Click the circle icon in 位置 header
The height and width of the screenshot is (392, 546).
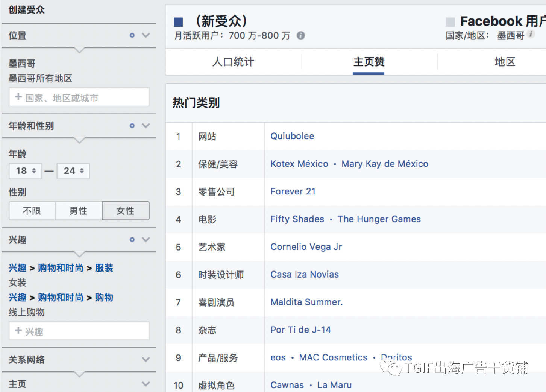coord(132,35)
